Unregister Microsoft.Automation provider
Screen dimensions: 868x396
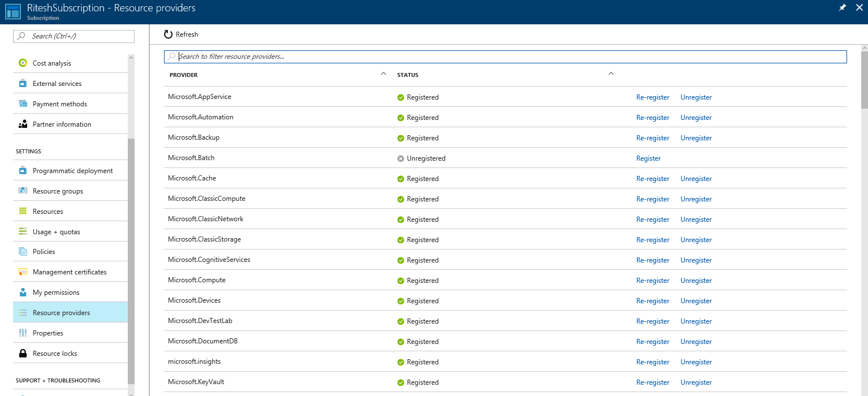tap(696, 118)
